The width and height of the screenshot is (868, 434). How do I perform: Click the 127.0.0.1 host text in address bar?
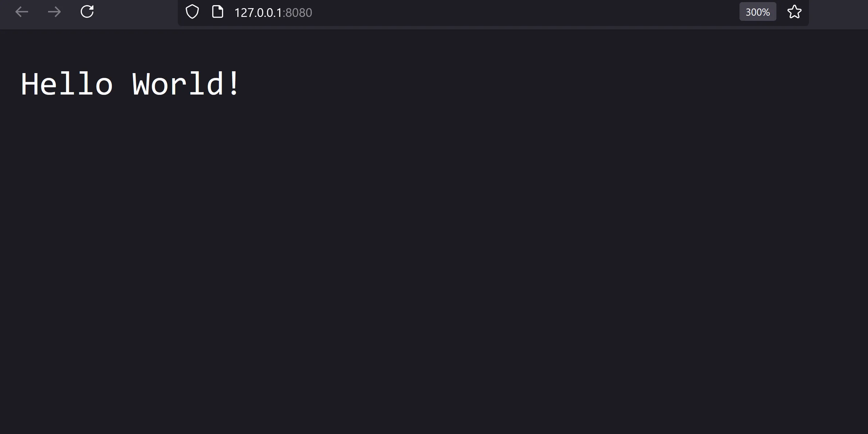[258, 12]
